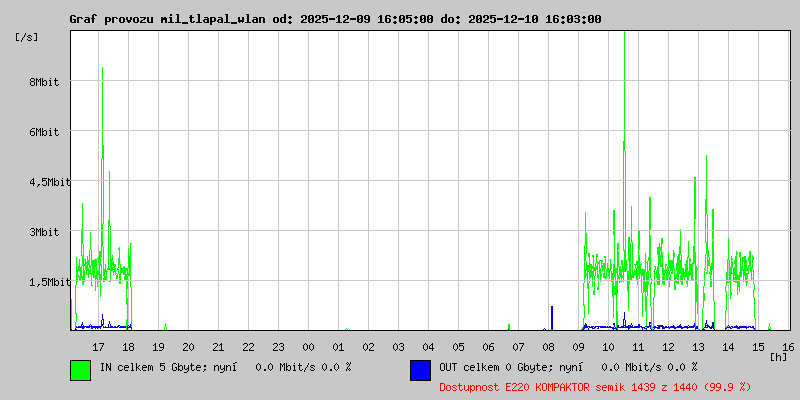The width and height of the screenshot is (800, 400).
Task: Click the blue OUT legend color swatch
Action: tap(420, 370)
